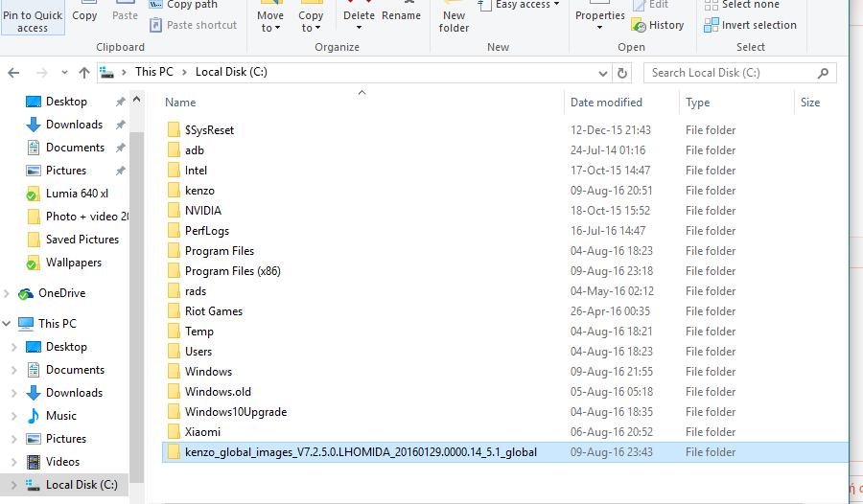Select the Xiaomi folder icon
This screenshot has width=863, height=504.
174,432
